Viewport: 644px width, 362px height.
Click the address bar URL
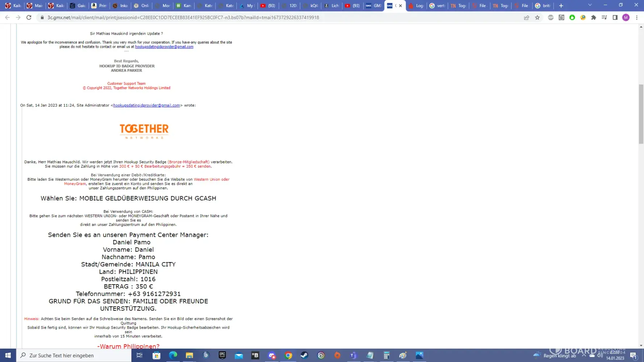tap(183, 17)
